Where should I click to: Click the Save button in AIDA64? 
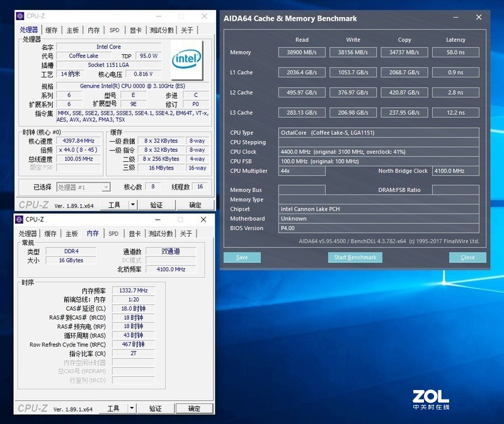[242, 257]
